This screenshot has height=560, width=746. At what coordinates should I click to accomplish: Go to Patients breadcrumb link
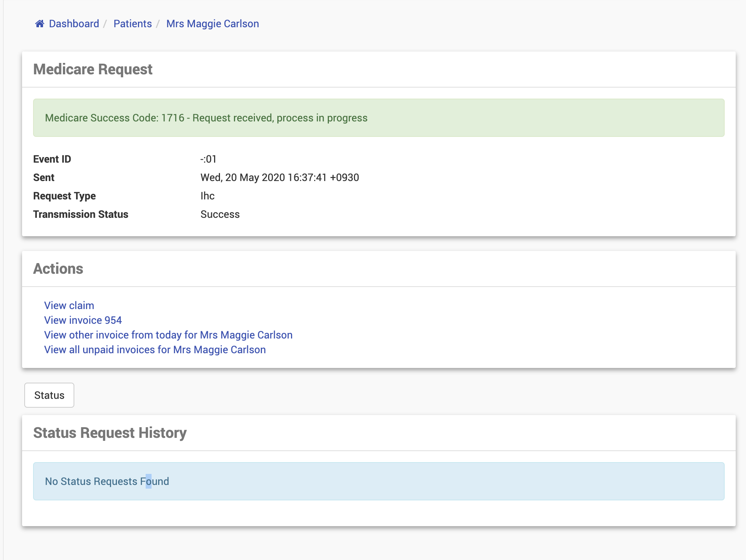click(x=132, y=24)
